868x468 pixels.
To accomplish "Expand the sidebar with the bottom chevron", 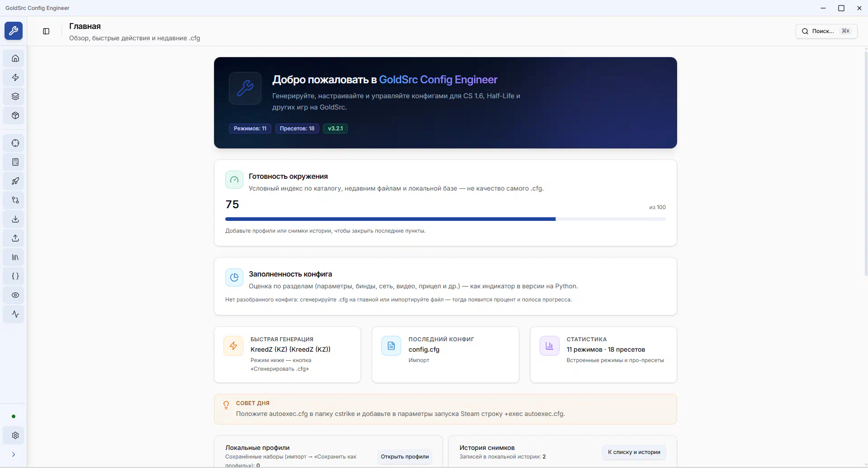I will click(x=14, y=454).
